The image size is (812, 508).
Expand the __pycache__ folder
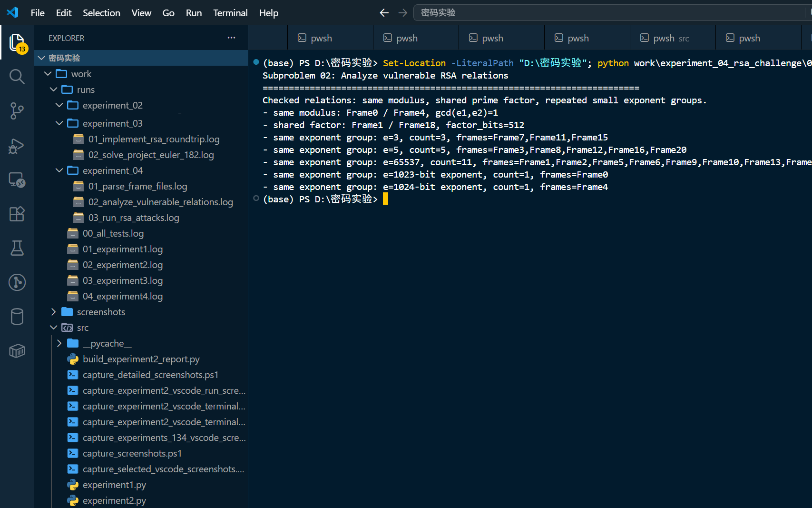click(59, 343)
